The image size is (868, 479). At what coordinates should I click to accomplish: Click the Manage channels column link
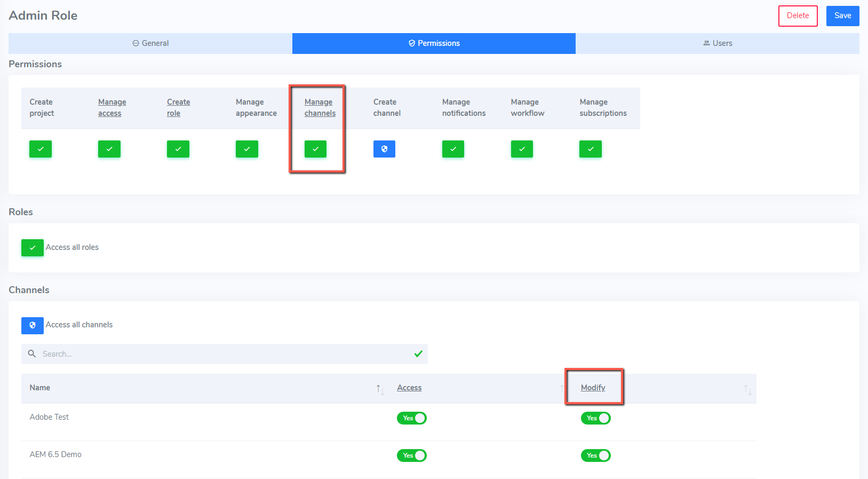[x=320, y=107]
